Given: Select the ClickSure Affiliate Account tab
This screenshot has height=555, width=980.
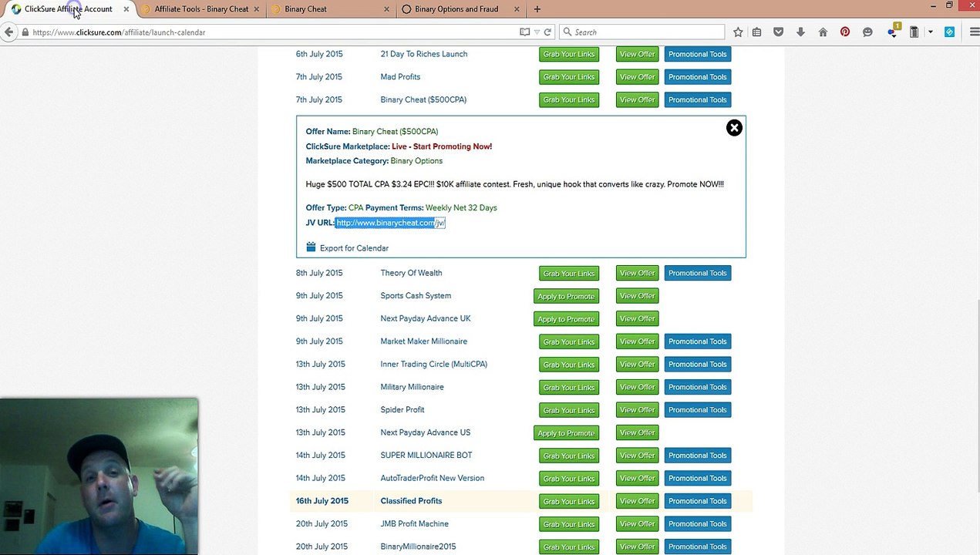Looking at the screenshot, I should coord(68,9).
